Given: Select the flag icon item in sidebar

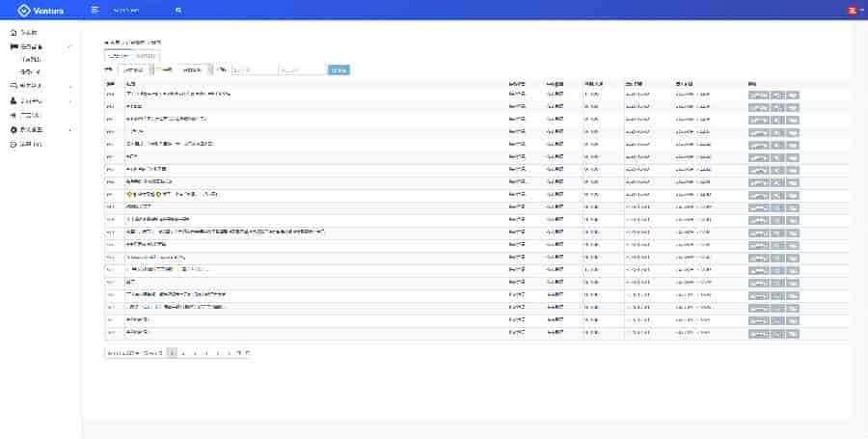Looking at the screenshot, I should point(14,46).
